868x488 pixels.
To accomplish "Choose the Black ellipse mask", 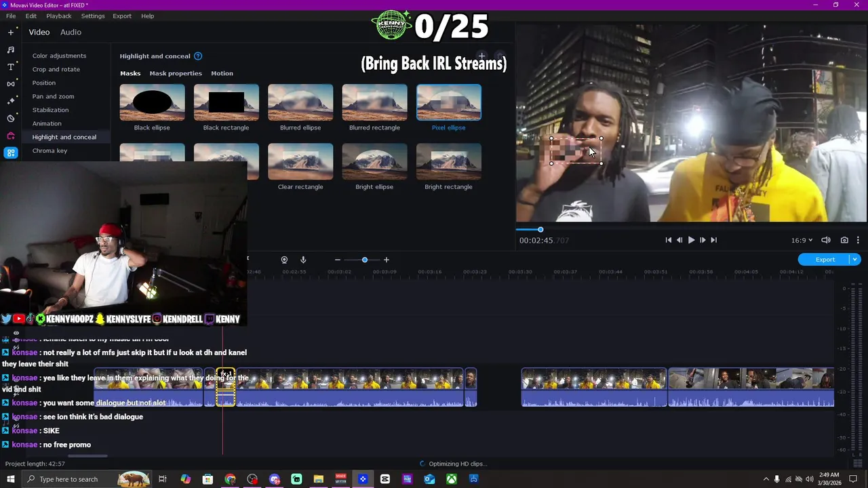I will pos(152,102).
